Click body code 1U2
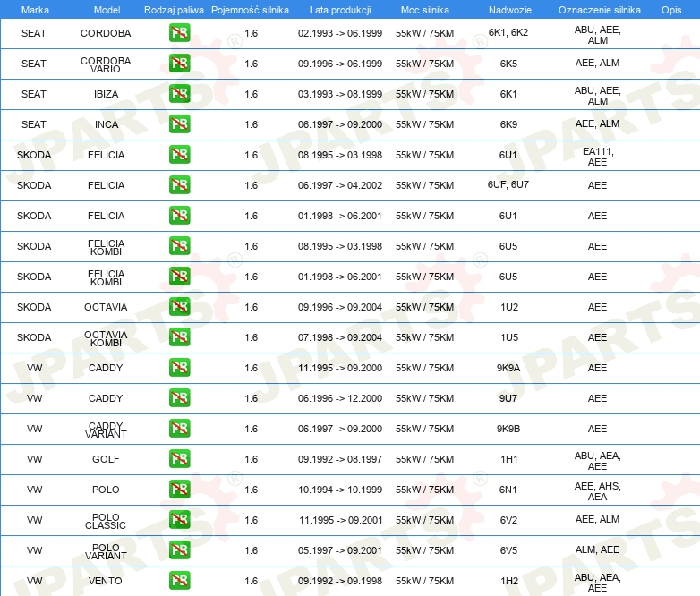 pos(509,307)
